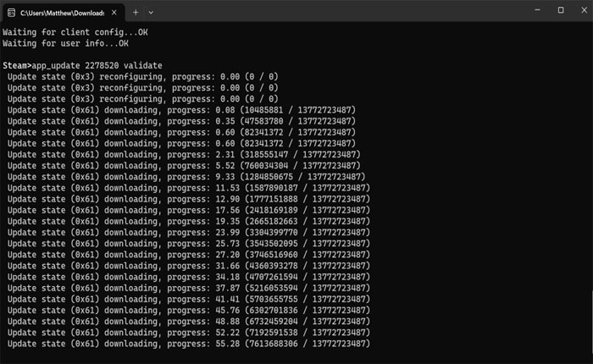Open a new tab with plus button
This screenshot has height=364, width=593.
[x=136, y=12]
